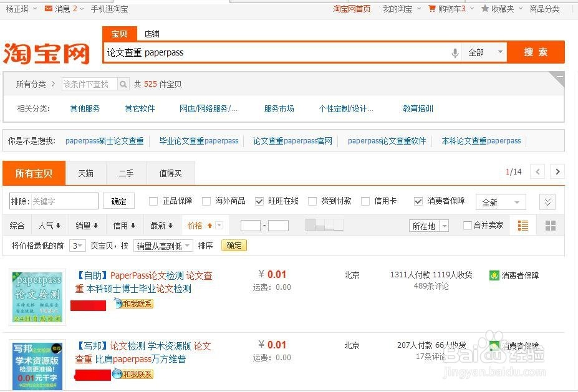Open page count 3 dropdown
The image size is (578, 392).
pos(77,246)
